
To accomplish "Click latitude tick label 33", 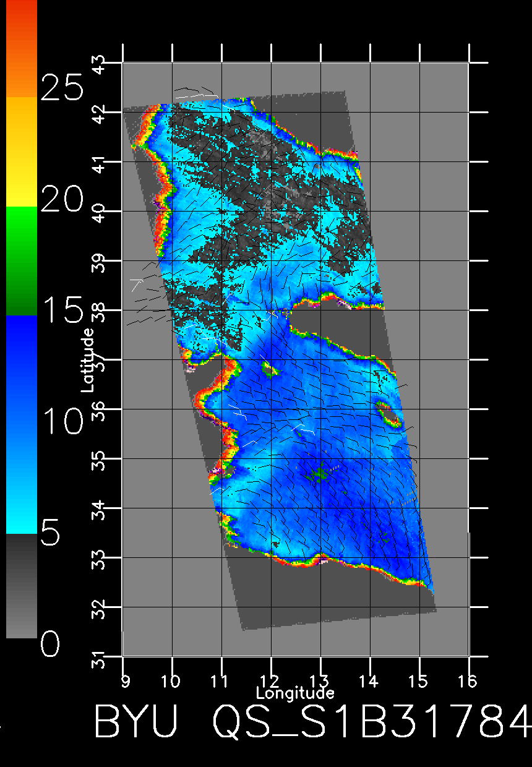I will tap(98, 559).
